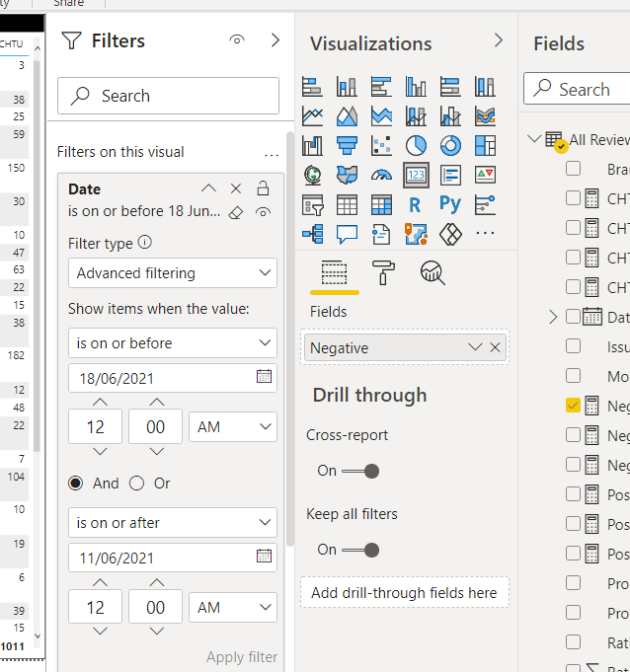
Task: Select the gauge visual
Action: [x=381, y=175]
